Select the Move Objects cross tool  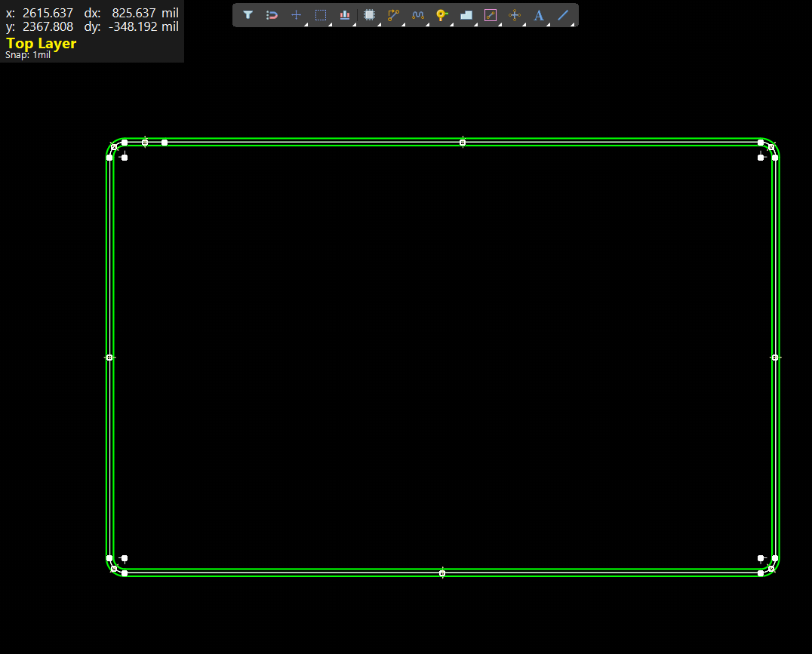tap(296, 15)
